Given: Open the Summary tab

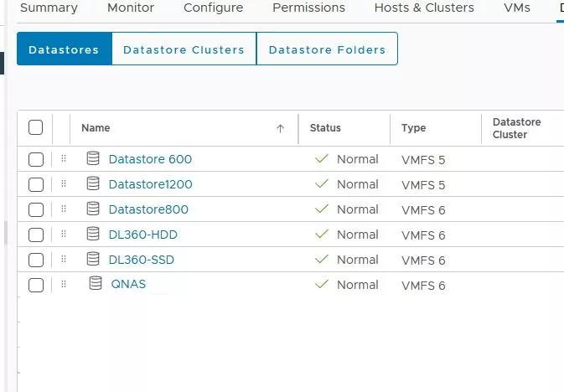Looking at the screenshot, I should [x=49, y=8].
